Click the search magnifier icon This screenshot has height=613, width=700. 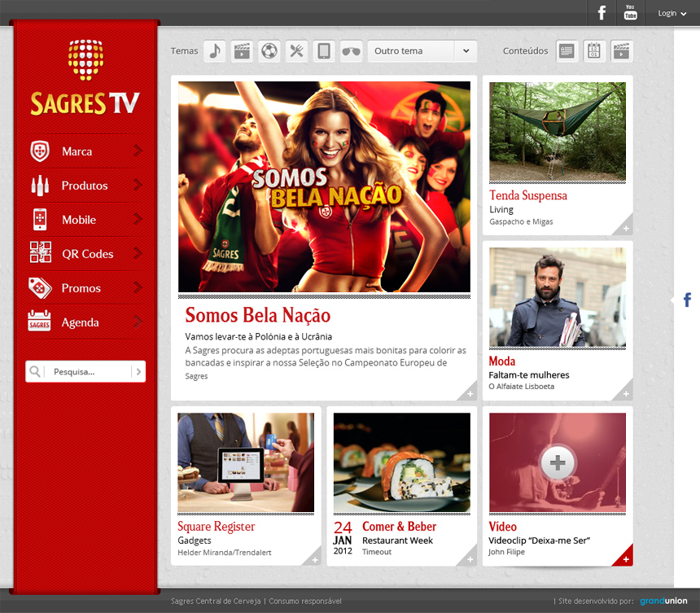pos(34,371)
